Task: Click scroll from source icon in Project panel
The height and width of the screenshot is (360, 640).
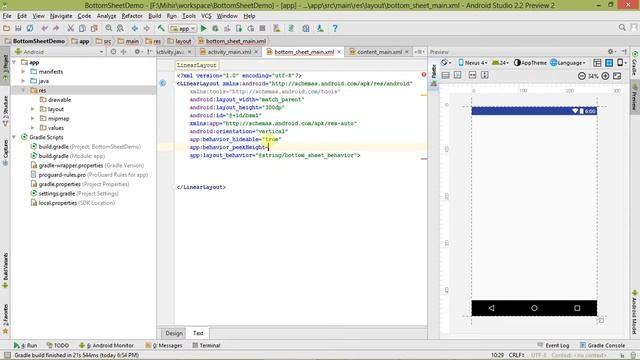Action: [113, 52]
